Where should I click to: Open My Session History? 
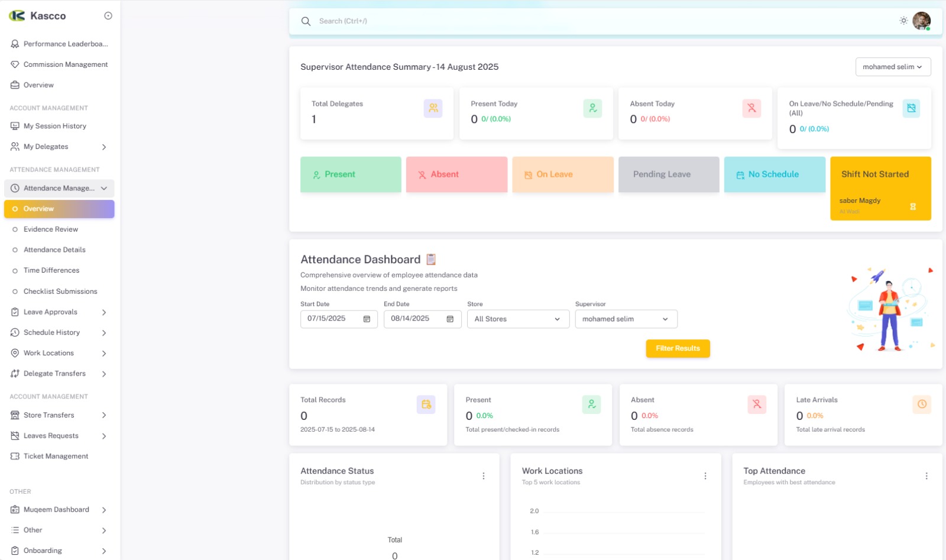click(x=59, y=126)
